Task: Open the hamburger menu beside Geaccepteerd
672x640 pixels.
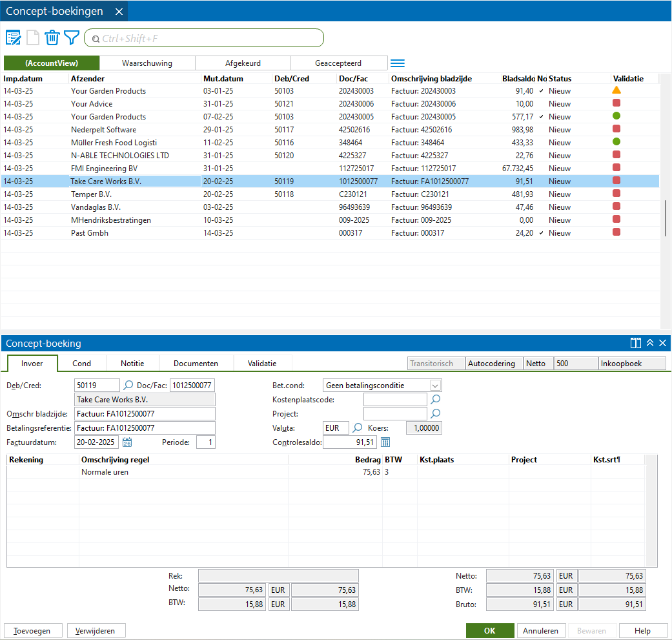Action: (398, 63)
